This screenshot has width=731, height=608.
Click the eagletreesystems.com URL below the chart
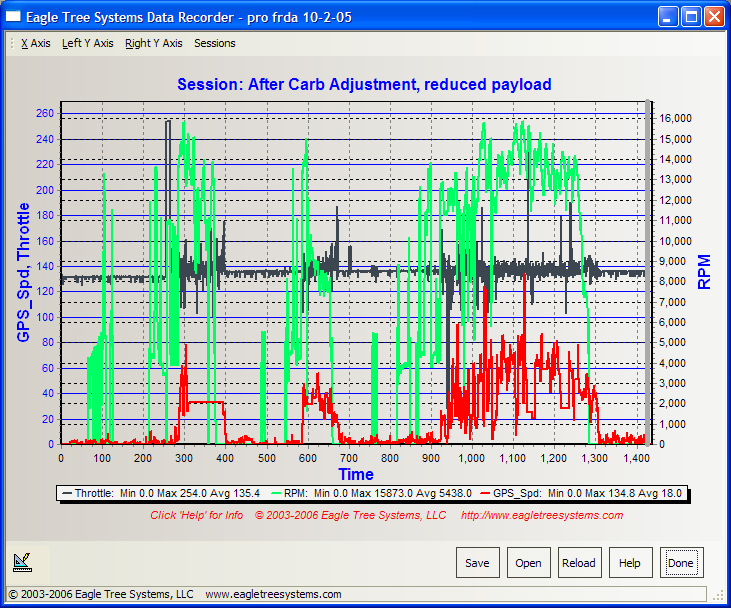pos(542,515)
